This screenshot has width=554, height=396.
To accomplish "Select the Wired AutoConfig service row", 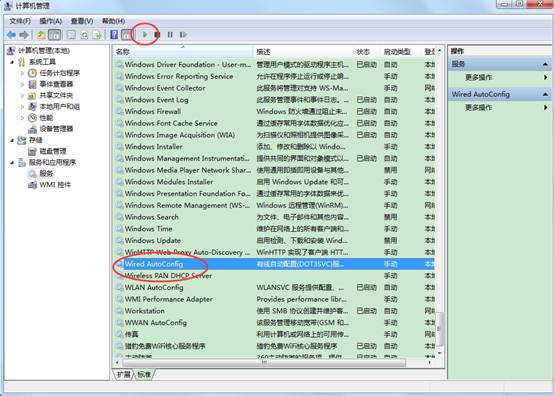I will [x=275, y=264].
